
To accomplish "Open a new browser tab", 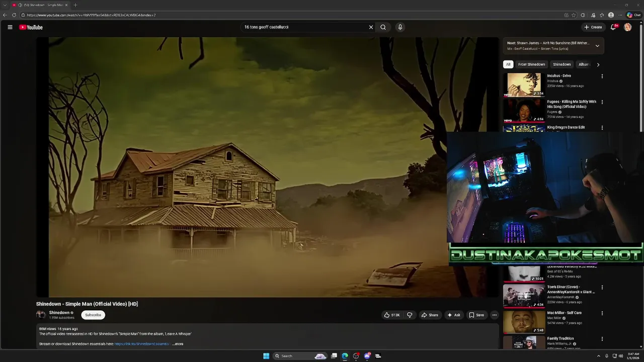I will [75, 5].
